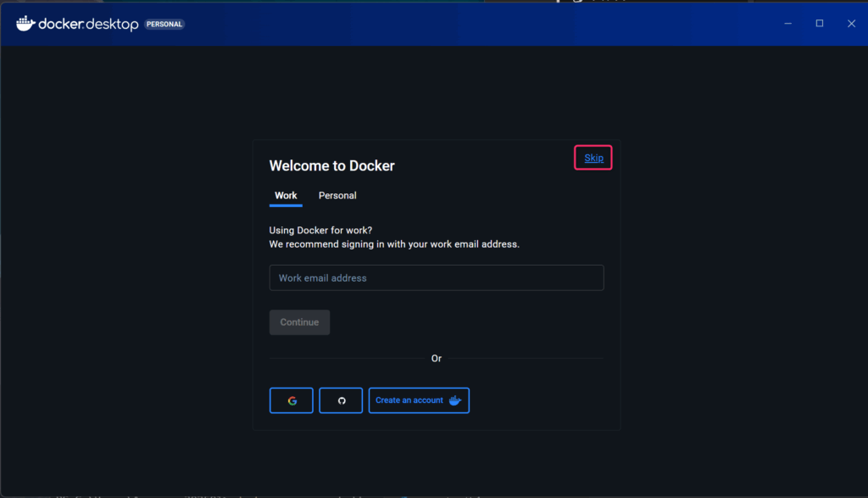Maximize the Docker Desktop window

[x=820, y=24]
